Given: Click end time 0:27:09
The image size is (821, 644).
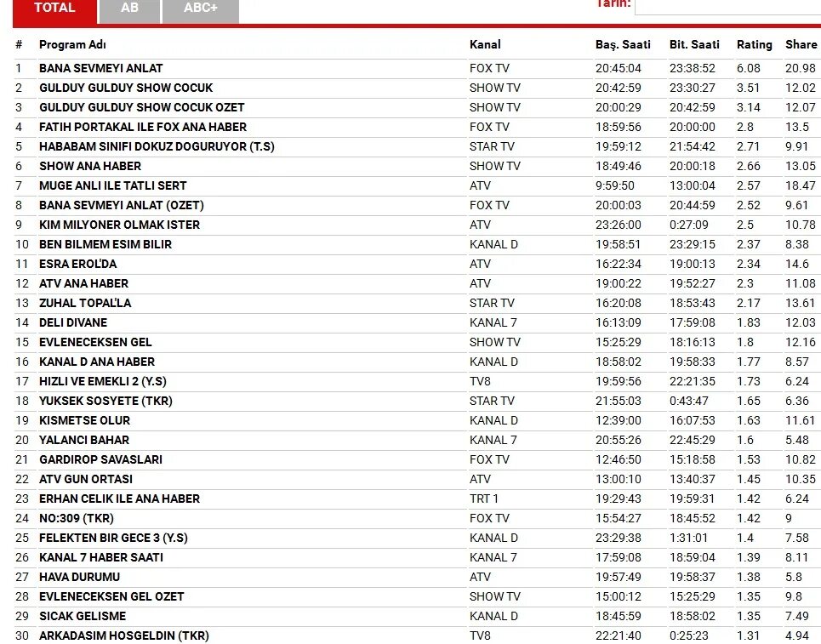Looking at the screenshot, I should coord(688,225).
